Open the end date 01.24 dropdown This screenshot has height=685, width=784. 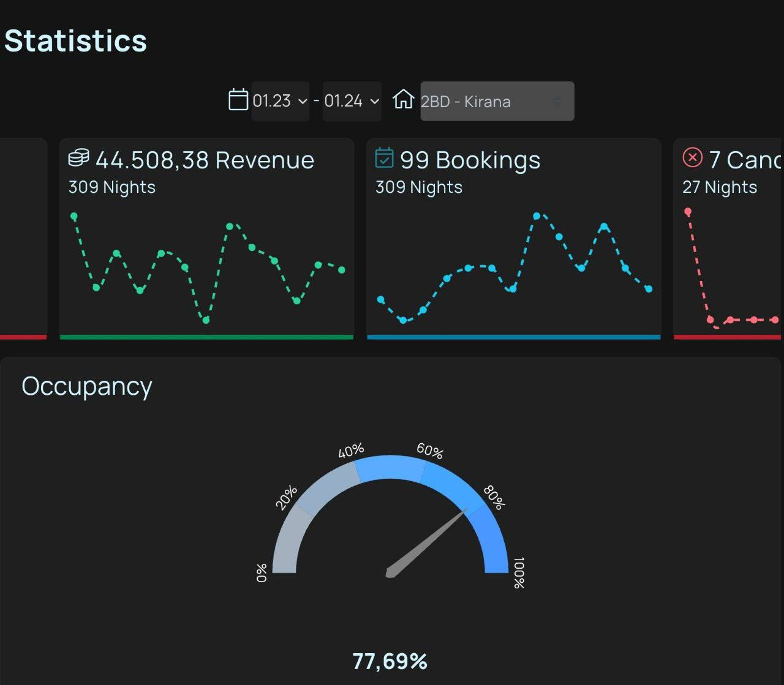(352, 101)
